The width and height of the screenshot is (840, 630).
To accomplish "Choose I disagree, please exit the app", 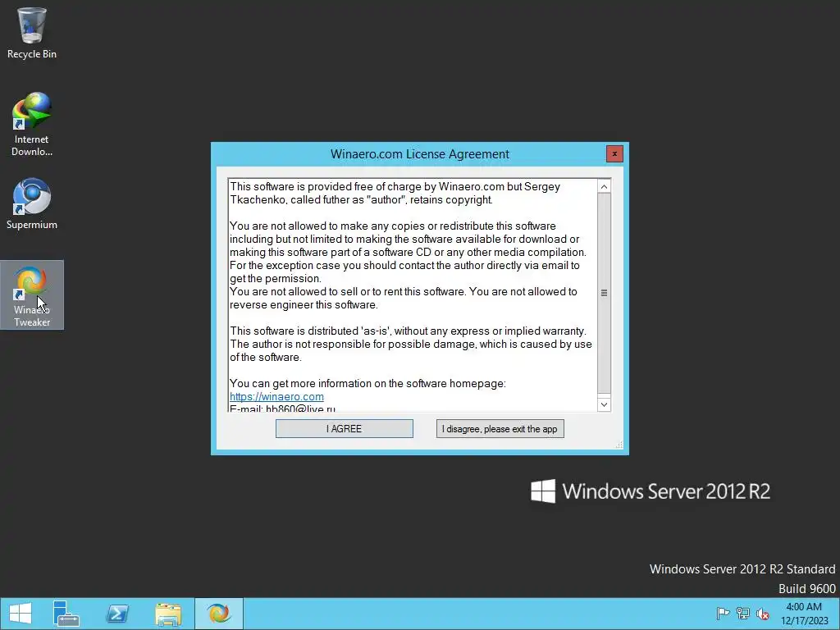I will tap(500, 428).
